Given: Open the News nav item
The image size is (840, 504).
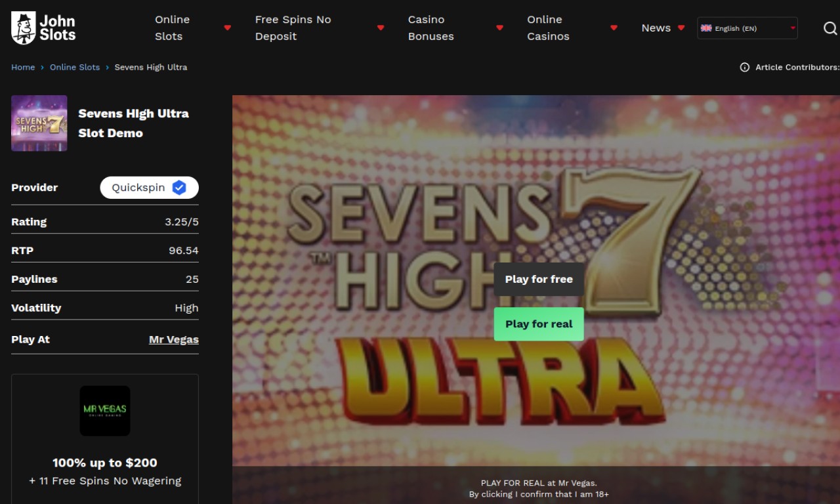Looking at the screenshot, I should 656,28.
